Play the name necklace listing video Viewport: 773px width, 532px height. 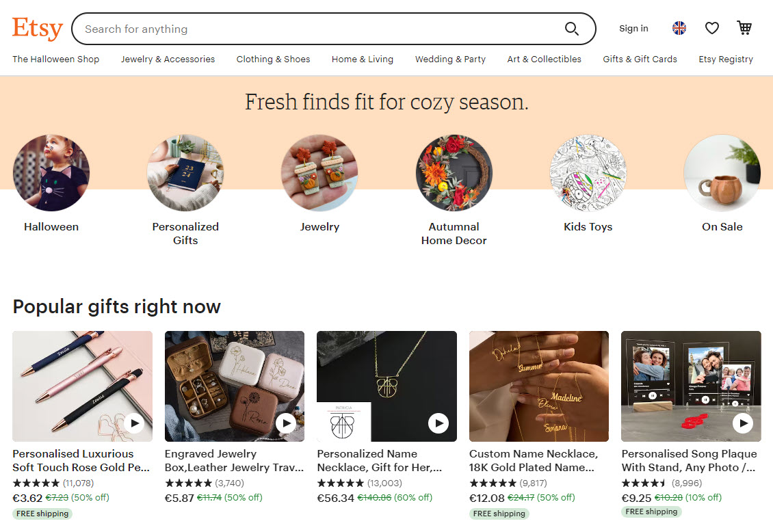coord(438,423)
